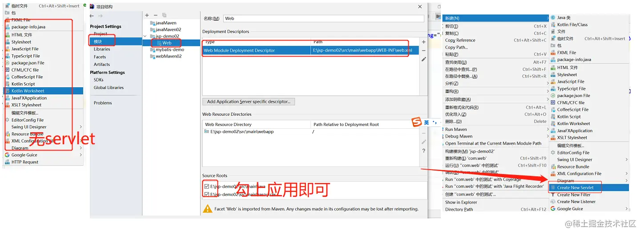Image resolution: width=644 pixels, height=236 pixels.
Task: Open Facets in Project Settings
Action: [x=100, y=57]
